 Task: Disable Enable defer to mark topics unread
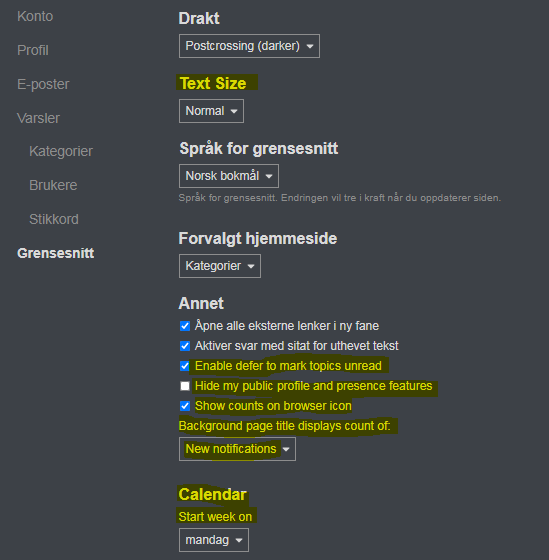click(x=185, y=366)
